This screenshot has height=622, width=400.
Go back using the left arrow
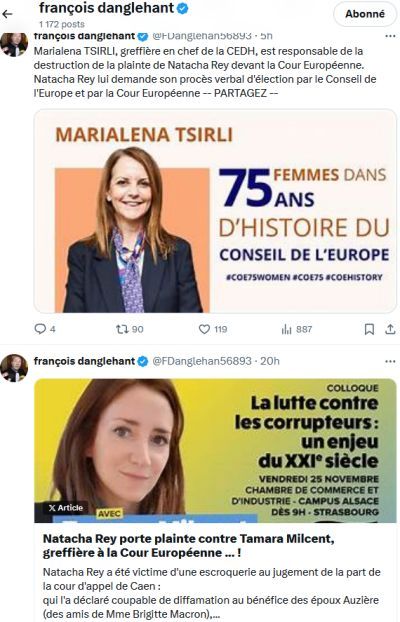[8, 14]
